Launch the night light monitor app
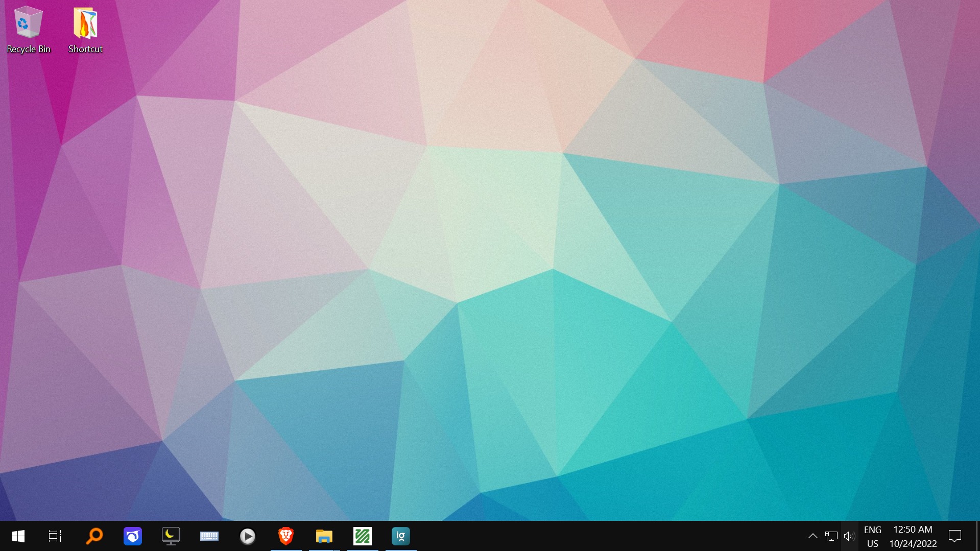Viewport: 980px width, 551px height. click(x=171, y=536)
